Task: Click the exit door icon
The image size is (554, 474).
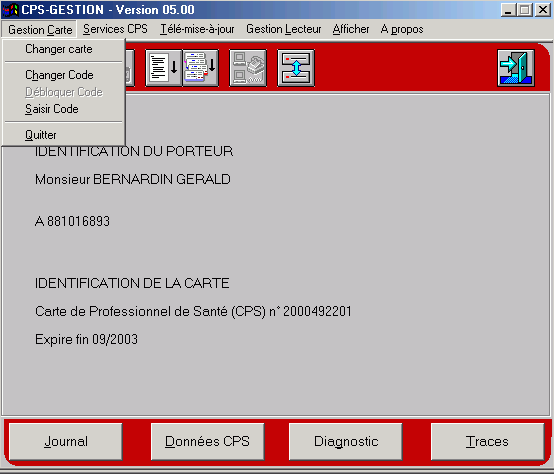Action: (x=516, y=68)
